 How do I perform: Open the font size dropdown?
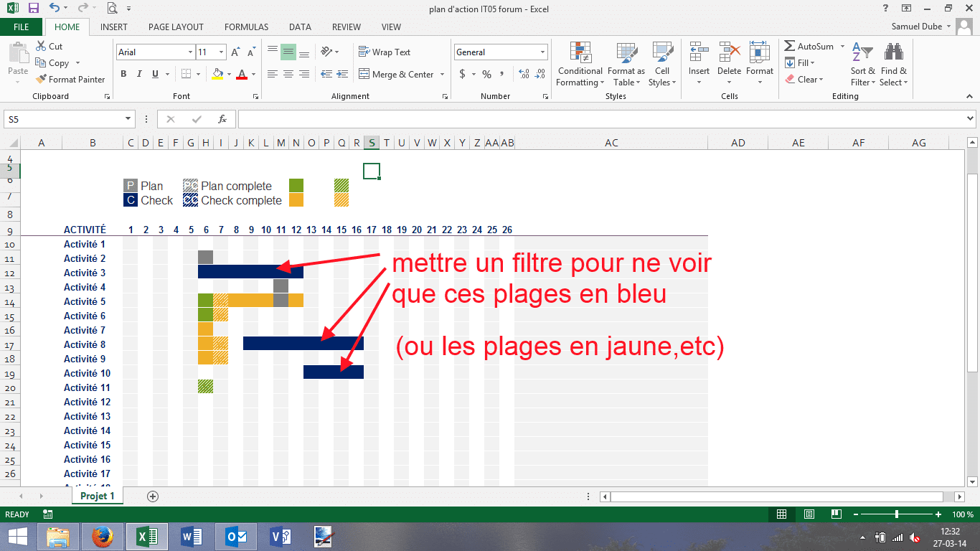222,52
